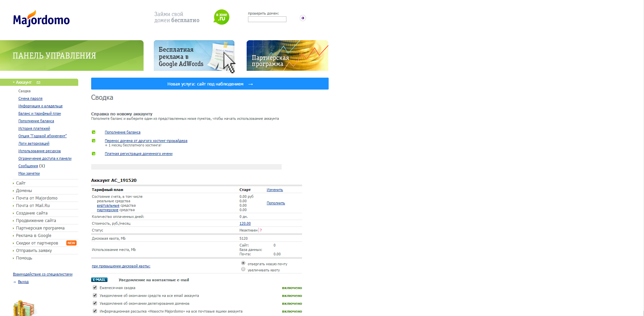Open the Бесплатная реклама в Google AdWords banner
Viewport: 644px width, 316px height.
(x=194, y=56)
